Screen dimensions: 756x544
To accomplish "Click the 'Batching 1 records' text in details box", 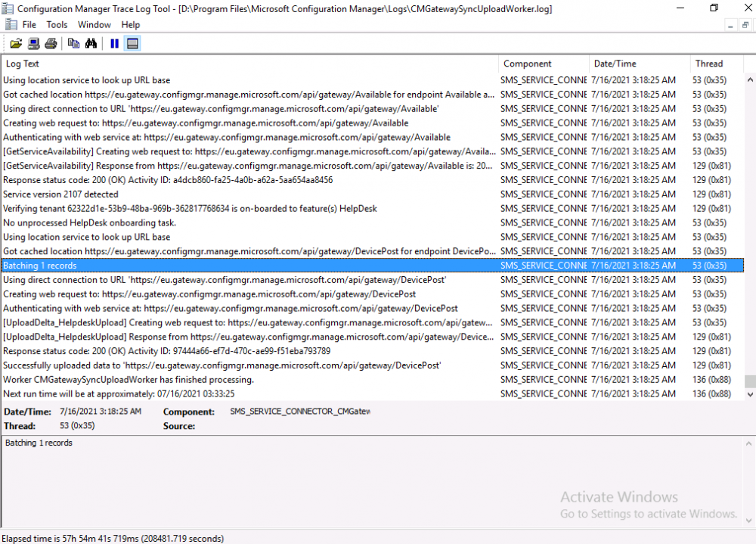I will [x=39, y=443].
